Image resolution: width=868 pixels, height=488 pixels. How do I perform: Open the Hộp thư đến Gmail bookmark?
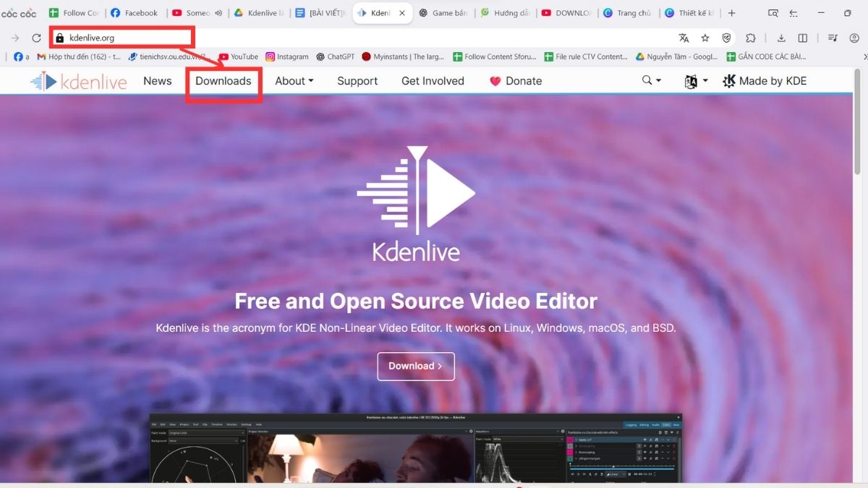pos(78,56)
